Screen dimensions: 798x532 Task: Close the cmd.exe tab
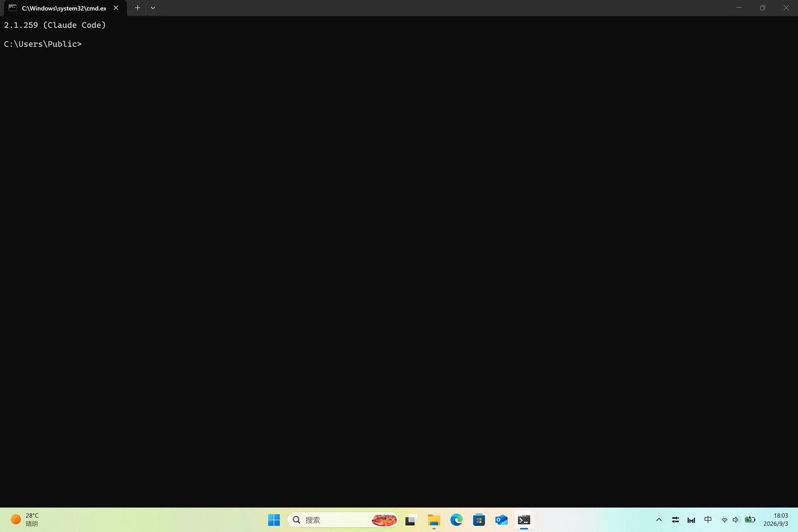pyautogui.click(x=116, y=8)
